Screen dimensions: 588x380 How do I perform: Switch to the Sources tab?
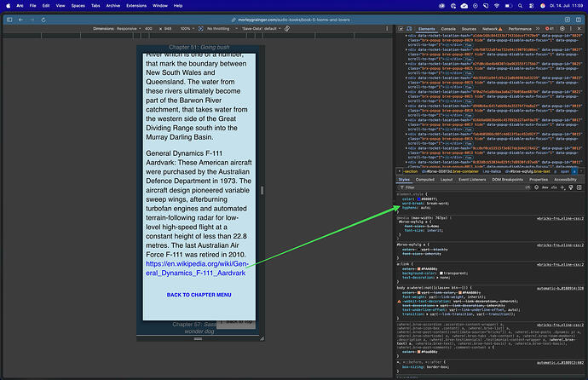(x=469, y=29)
